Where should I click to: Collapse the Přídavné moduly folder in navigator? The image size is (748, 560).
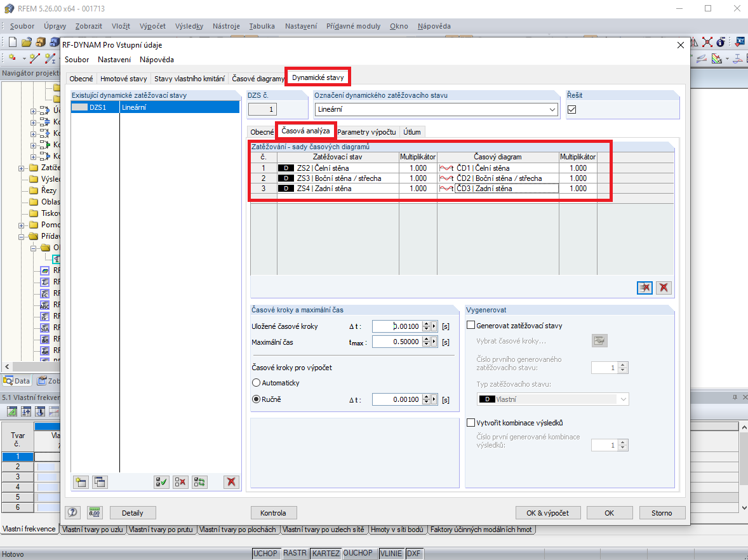(x=21, y=237)
